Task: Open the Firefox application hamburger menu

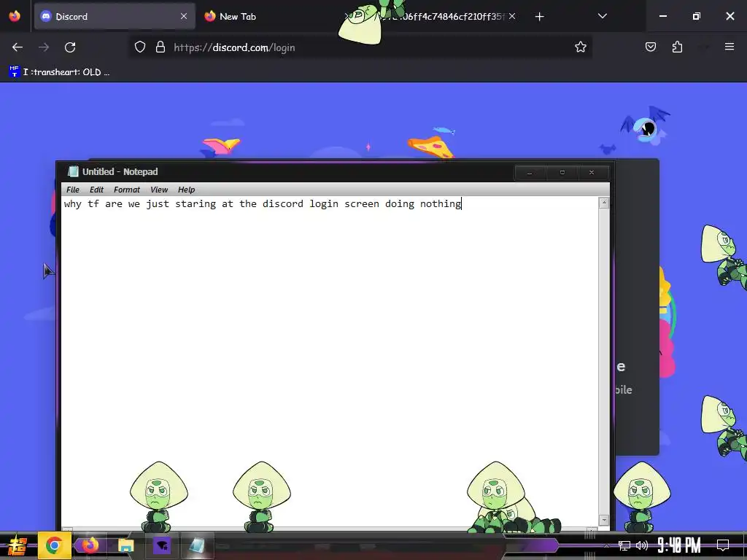Action: [x=729, y=47]
